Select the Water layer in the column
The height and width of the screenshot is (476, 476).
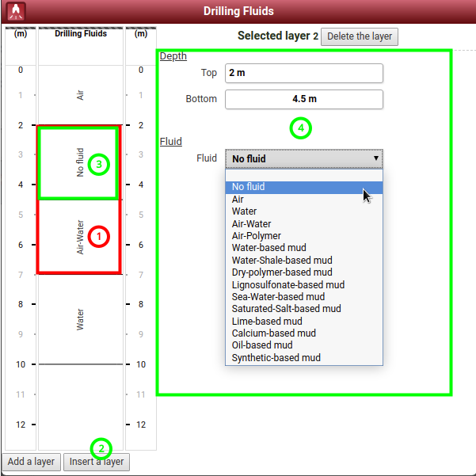[x=80, y=319]
